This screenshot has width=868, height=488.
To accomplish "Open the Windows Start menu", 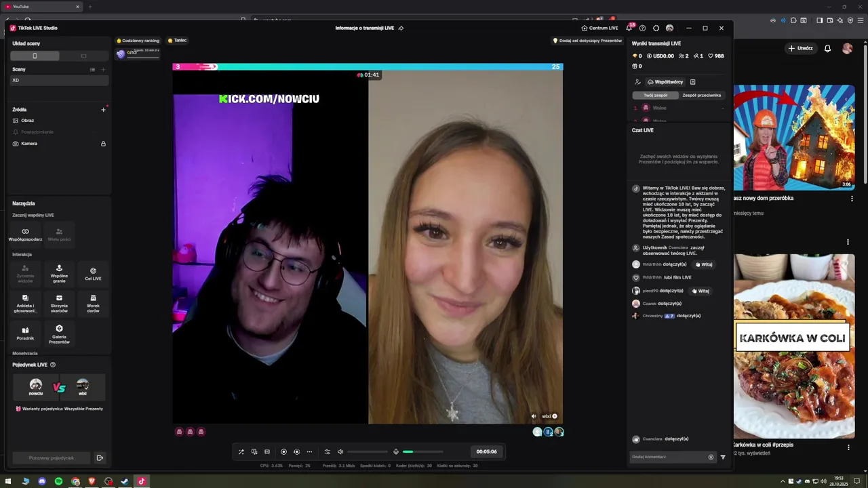I will 9,481.
